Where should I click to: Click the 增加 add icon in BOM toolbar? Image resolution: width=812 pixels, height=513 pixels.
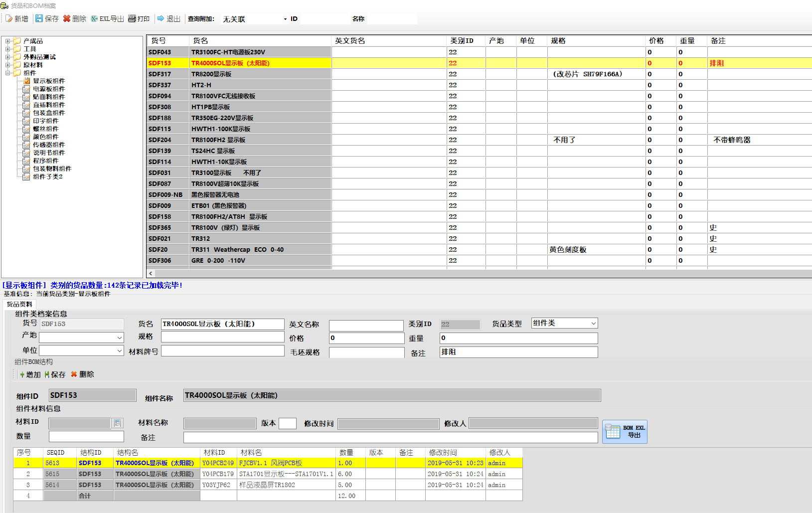(x=22, y=374)
